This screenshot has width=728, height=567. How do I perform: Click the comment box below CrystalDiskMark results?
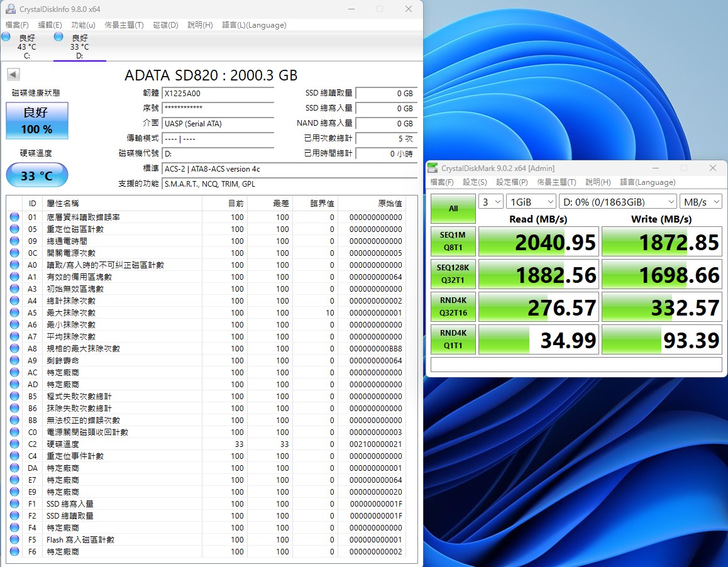click(576, 364)
